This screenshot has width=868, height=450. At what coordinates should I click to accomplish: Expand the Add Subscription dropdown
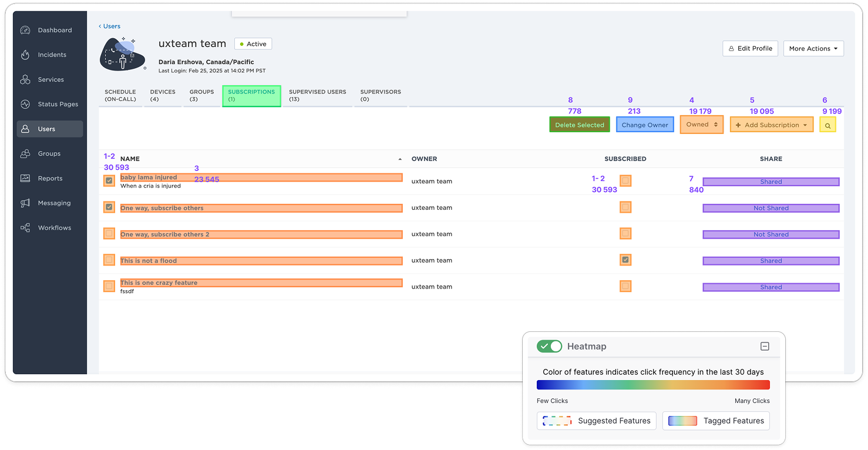pyautogui.click(x=771, y=125)
